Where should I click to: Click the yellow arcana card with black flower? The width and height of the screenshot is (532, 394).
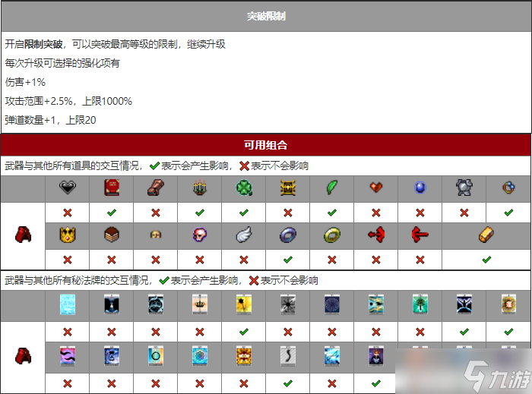244,304
